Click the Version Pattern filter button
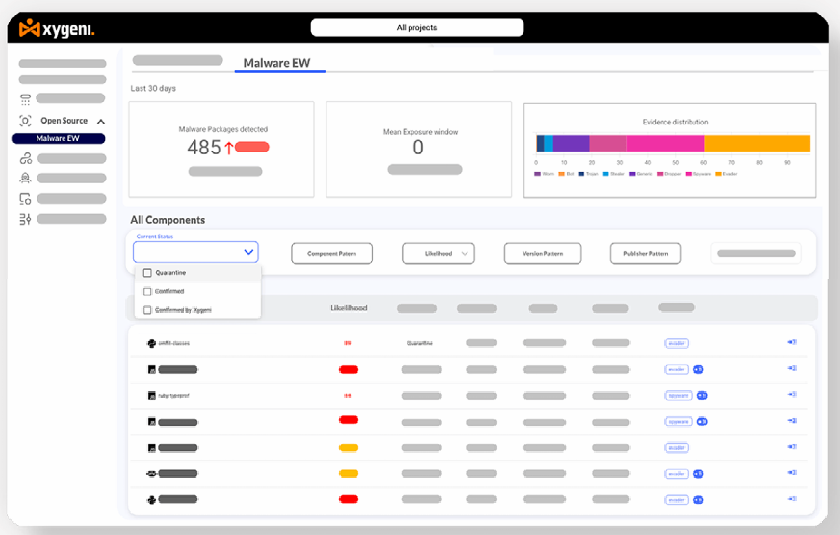840x535 pixels. 542,254
